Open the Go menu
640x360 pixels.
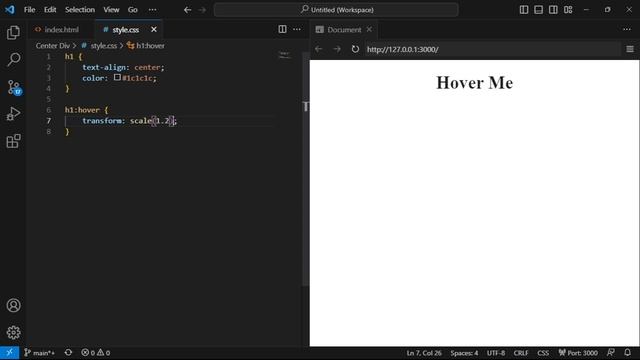[133, 9]
